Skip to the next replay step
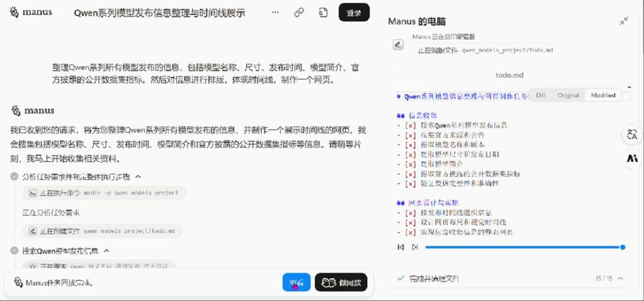 pos(414,247)
